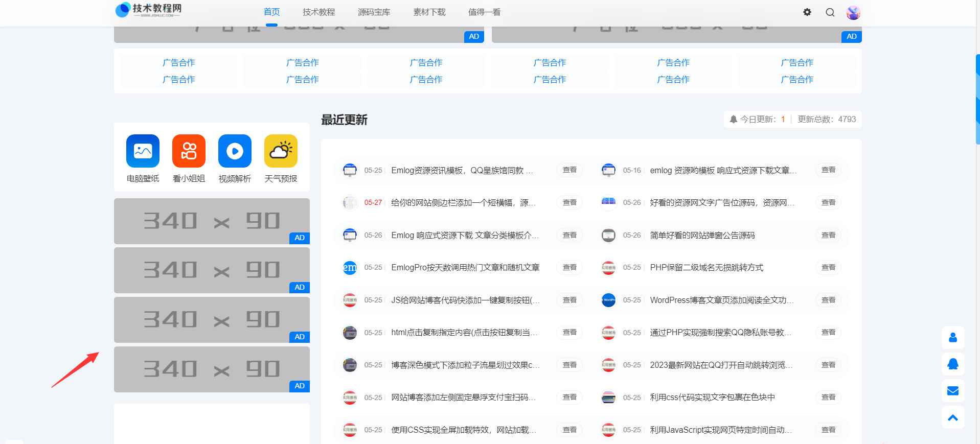
Task: Open the PHP保留二级域名无损跳转方式 article link
Action: (x=706, y=268)
